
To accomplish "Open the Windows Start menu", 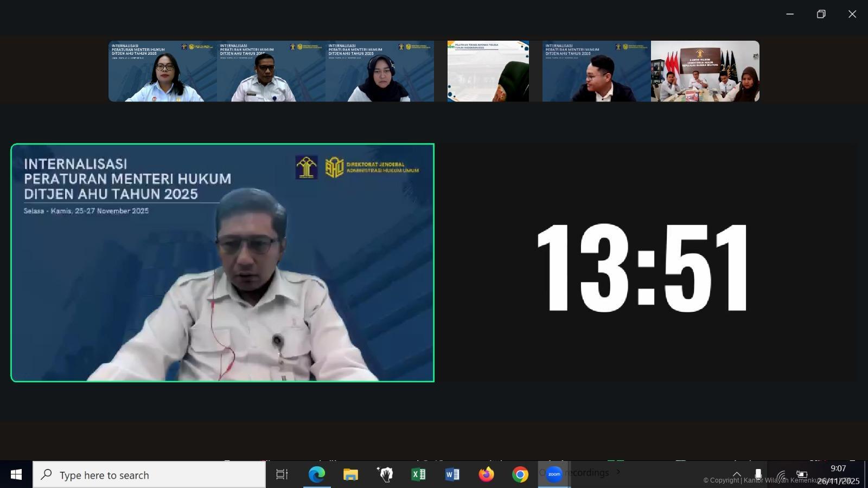I will tap(16, 474).
